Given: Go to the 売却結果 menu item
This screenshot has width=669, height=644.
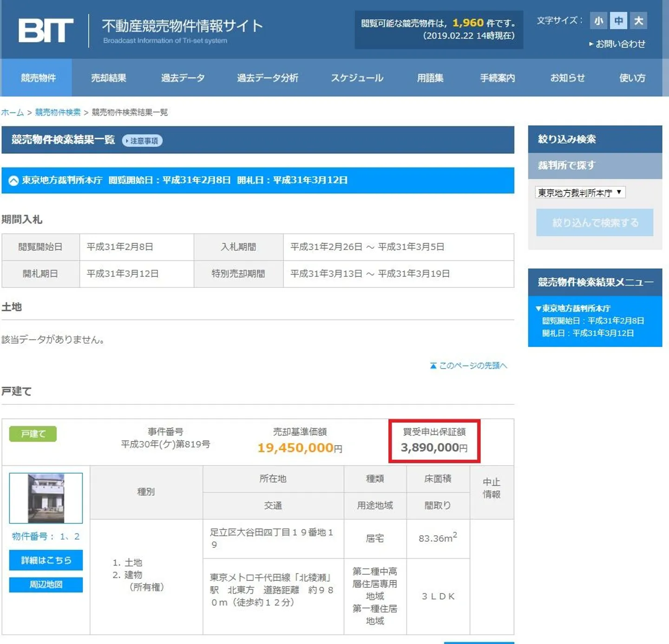Looking at the screenshot, I should [108, 78].
